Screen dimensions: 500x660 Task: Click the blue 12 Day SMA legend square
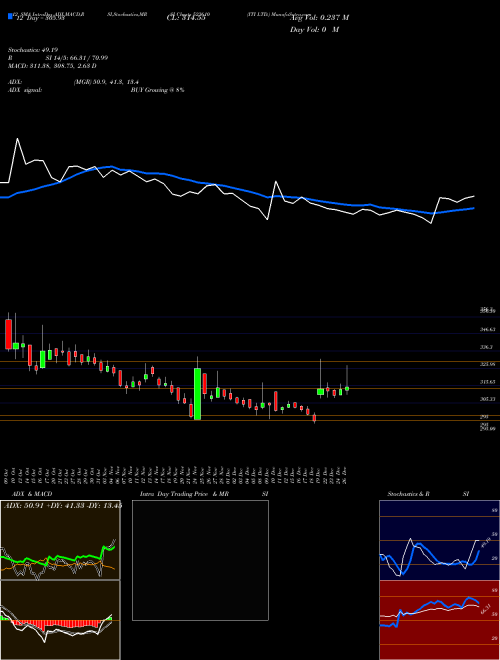pyautogui.click(x=10, y=17)
